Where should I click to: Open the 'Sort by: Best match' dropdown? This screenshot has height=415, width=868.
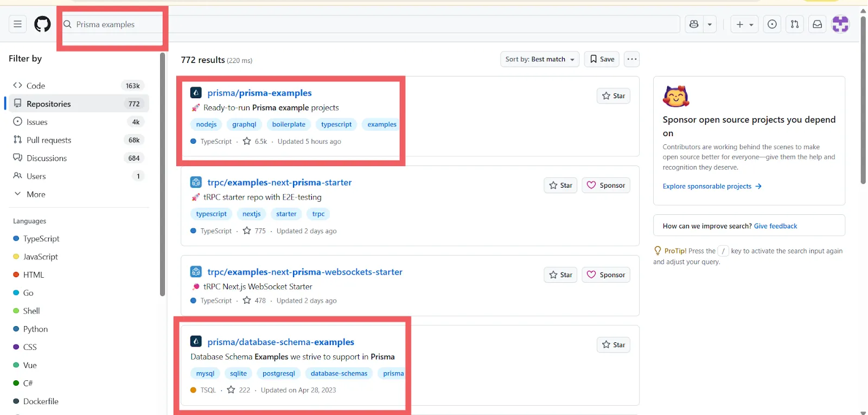[540, 59]
